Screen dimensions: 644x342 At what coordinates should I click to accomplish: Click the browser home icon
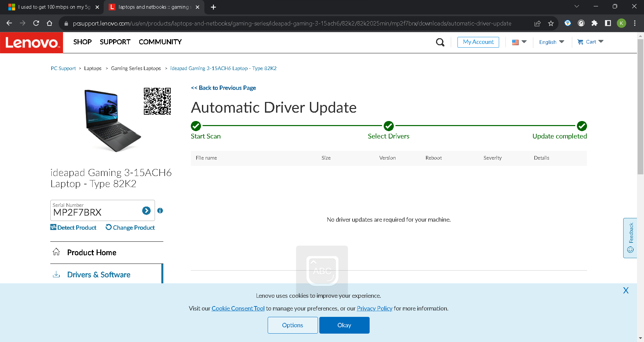click(x=50, y=23)
